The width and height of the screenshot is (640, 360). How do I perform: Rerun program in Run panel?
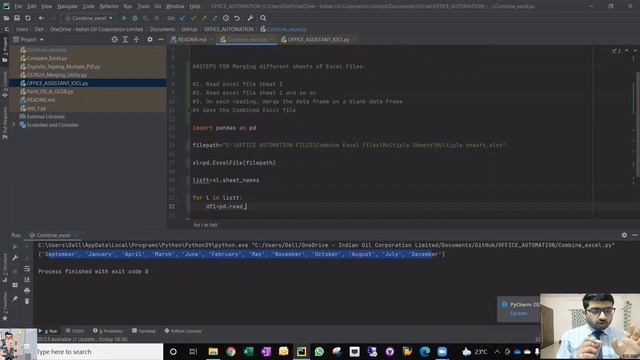15,247
